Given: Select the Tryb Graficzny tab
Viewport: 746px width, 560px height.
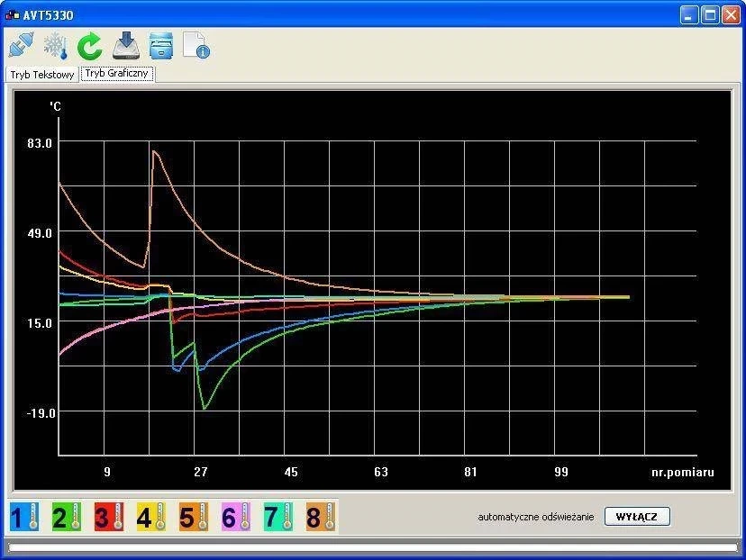Looking at the screenshot, I should tap(117, 74).
